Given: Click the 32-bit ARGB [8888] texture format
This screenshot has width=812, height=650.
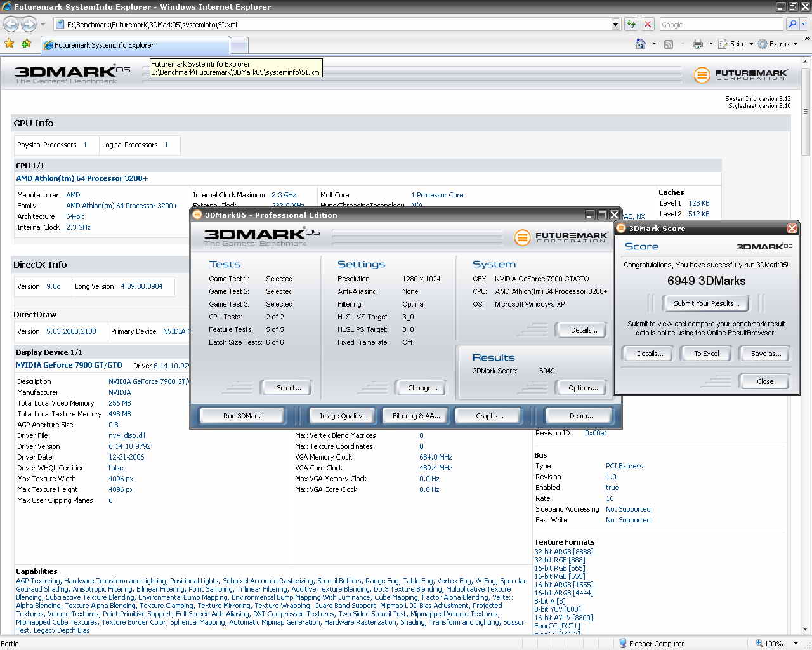Looking at the screenshot, I should [564, 552].
